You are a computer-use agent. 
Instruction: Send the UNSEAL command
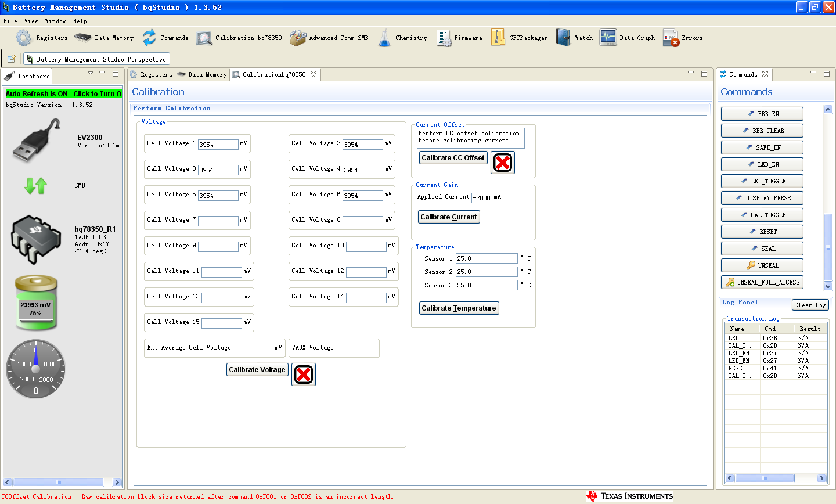pos(762,265)
